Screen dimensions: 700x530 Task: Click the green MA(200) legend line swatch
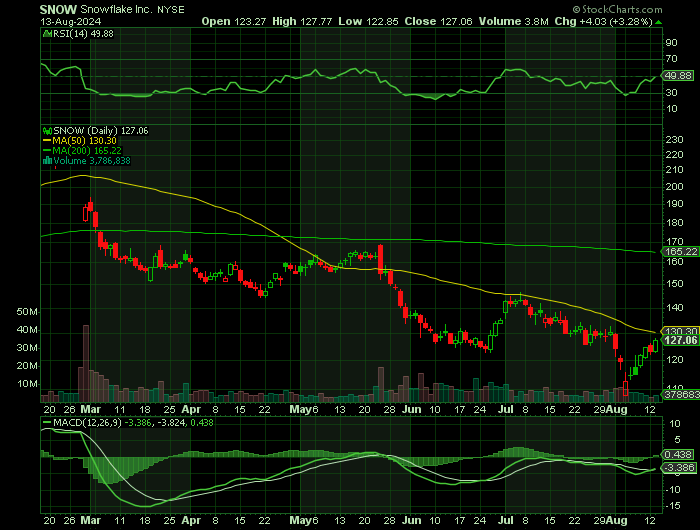(x=47, y=151)
